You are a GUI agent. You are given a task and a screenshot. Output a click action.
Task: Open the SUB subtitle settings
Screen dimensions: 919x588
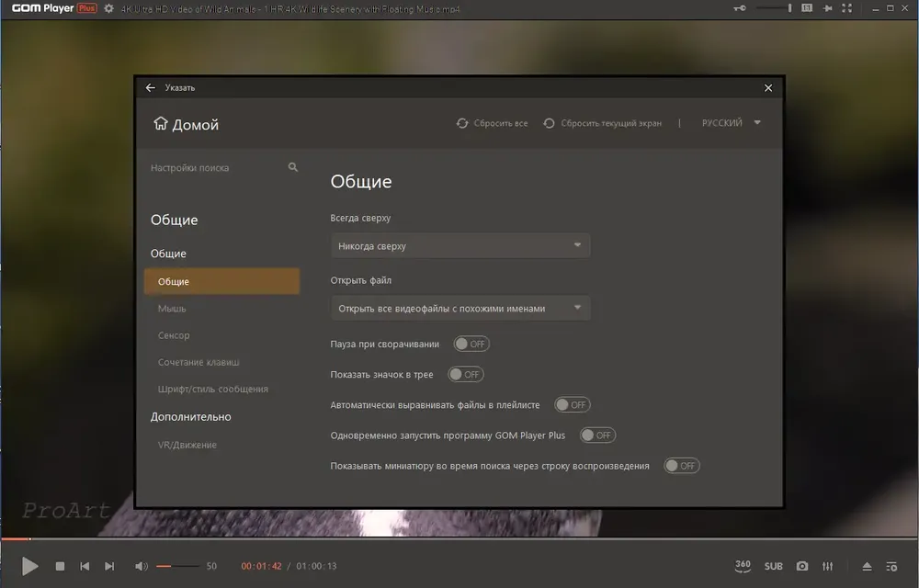[773, 566]
